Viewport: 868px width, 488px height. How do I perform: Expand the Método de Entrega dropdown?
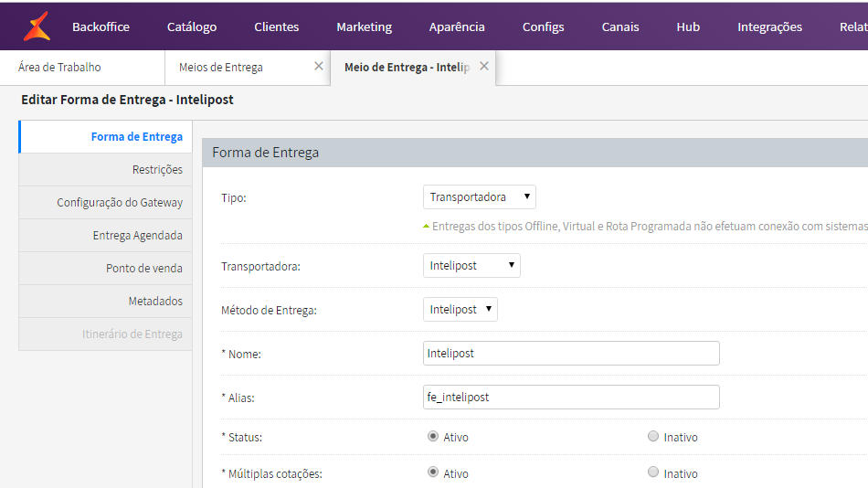point(460,309)
